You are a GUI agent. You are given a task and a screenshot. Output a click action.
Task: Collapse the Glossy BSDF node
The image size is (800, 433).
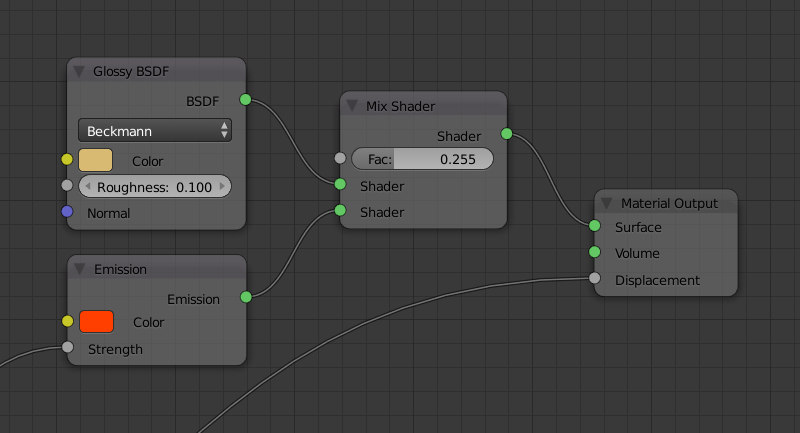click(79, 71)
